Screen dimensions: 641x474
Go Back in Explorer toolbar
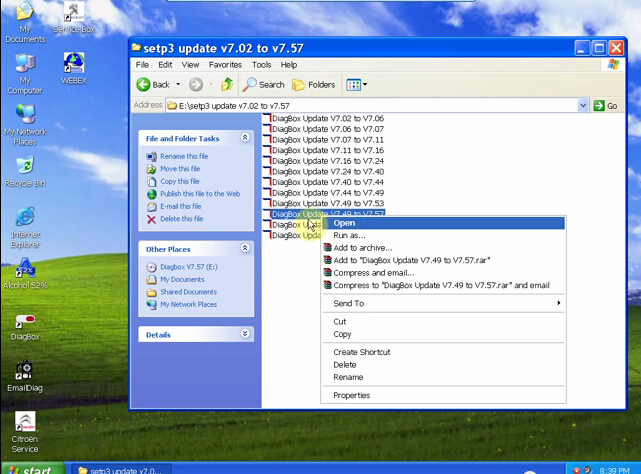pos(153,85)
